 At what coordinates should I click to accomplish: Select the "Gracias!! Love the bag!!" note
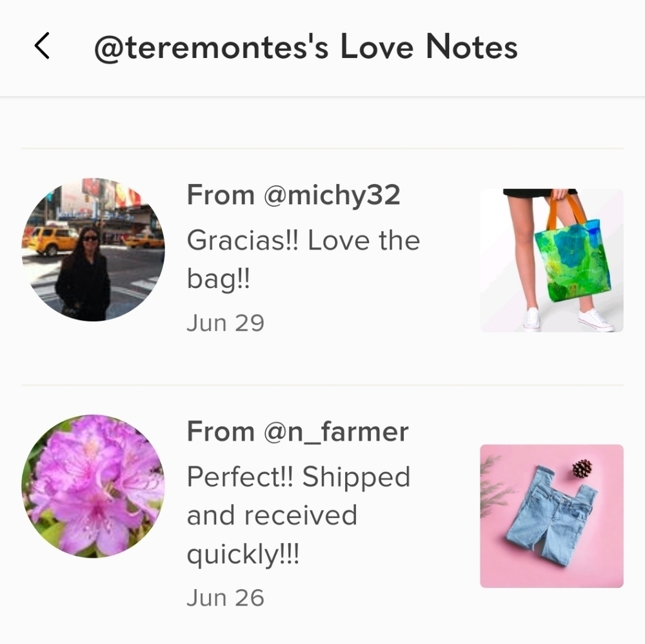tap(303, 259)
